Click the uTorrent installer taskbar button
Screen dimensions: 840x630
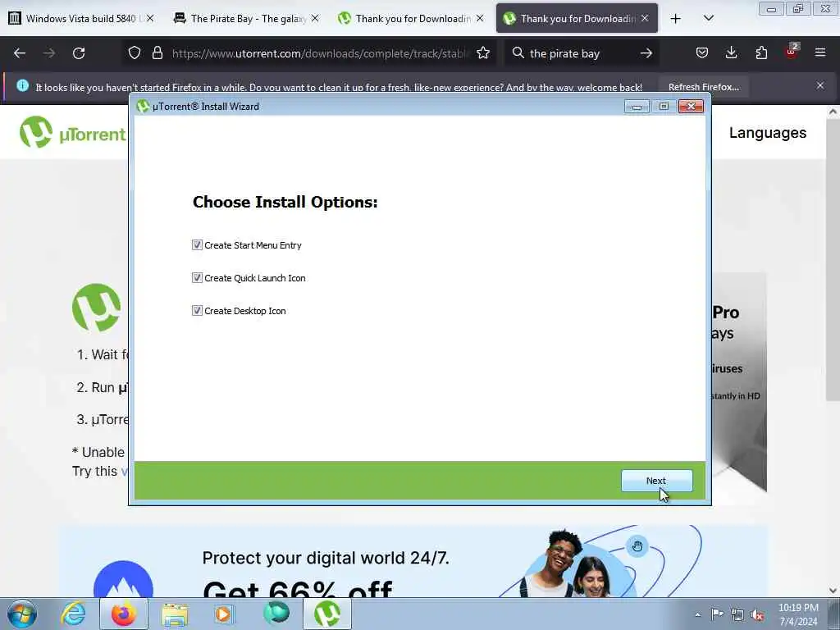pos(327,614)
